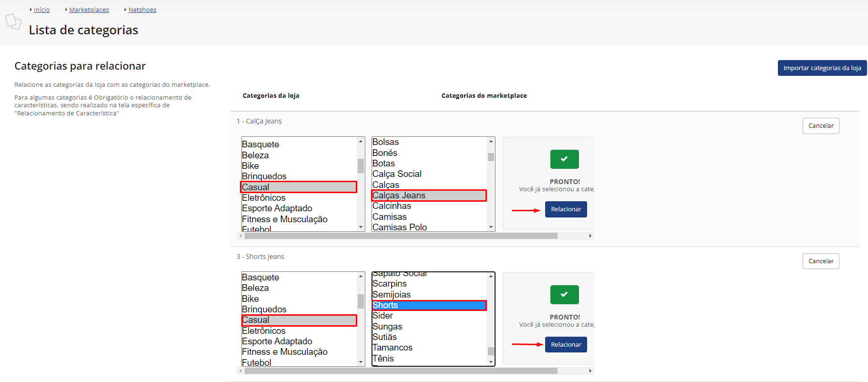
Task: Click the page icon beside Lista de categorias
Action: coord(13,22)
